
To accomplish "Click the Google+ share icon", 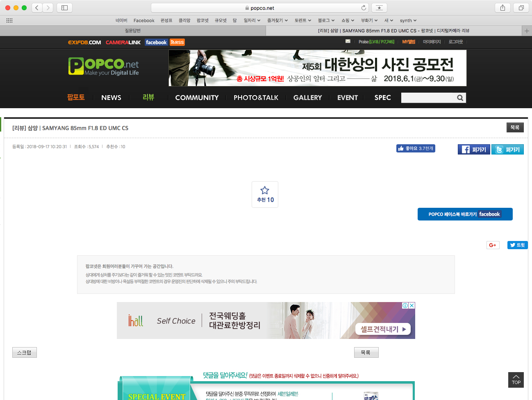I will click(493, 245).
